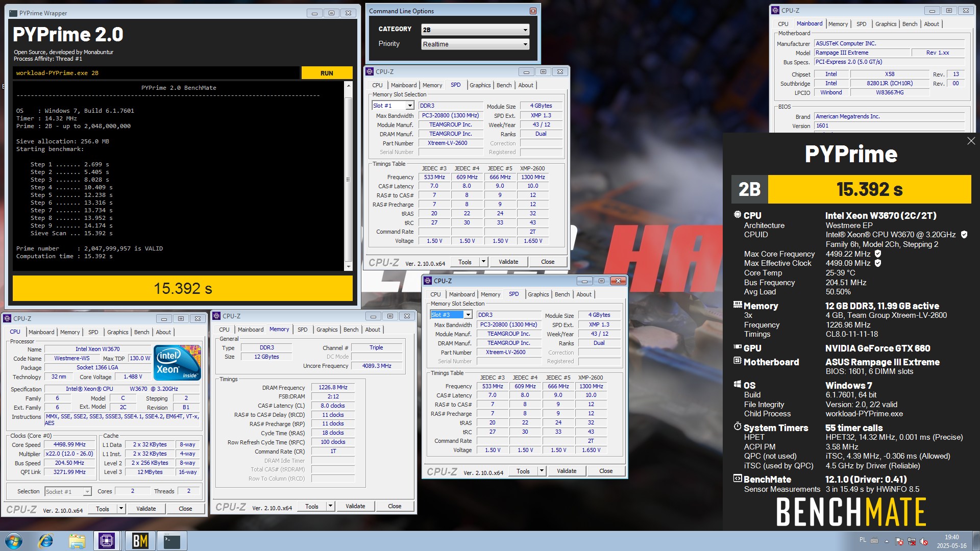Click the verified shield icon beside CPUID
The width and height of the screenshot is (980, 551).
click(x=964, y=235)
